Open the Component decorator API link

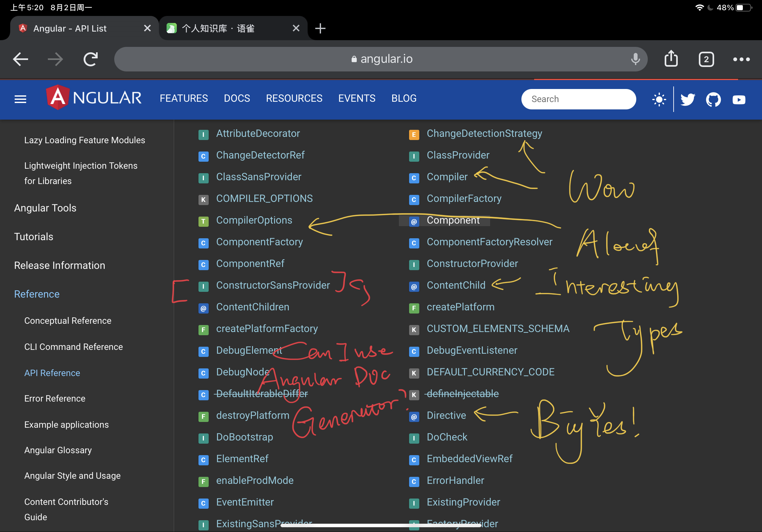click(x=453, y=220)
